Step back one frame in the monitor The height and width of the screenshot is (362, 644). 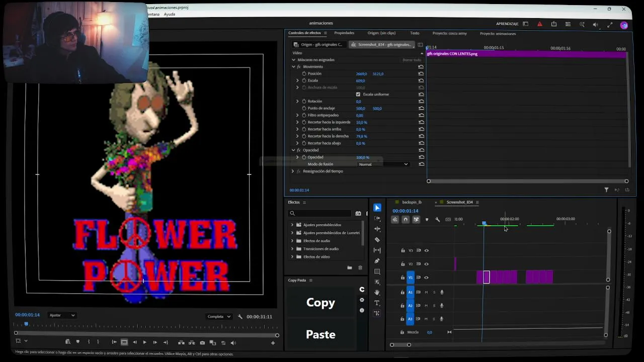click(x=134, y=343)
